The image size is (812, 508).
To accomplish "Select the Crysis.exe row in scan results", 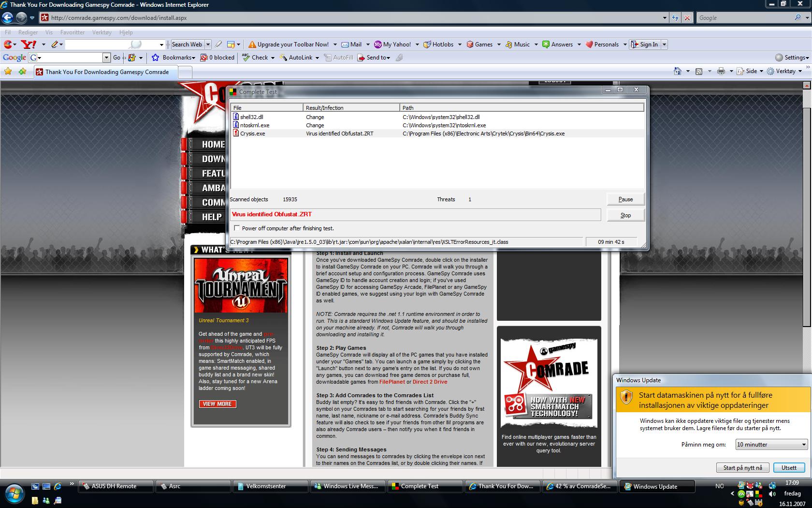I will click(437, 134).
